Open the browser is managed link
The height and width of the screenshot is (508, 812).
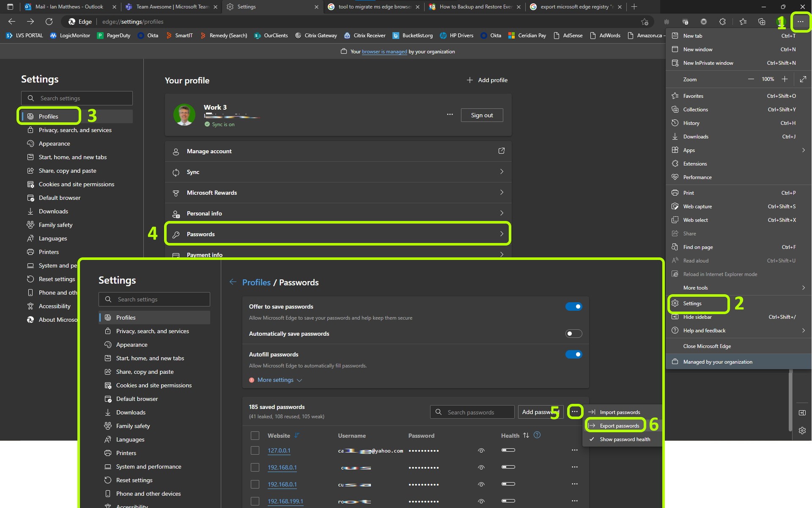coord(384,51)
